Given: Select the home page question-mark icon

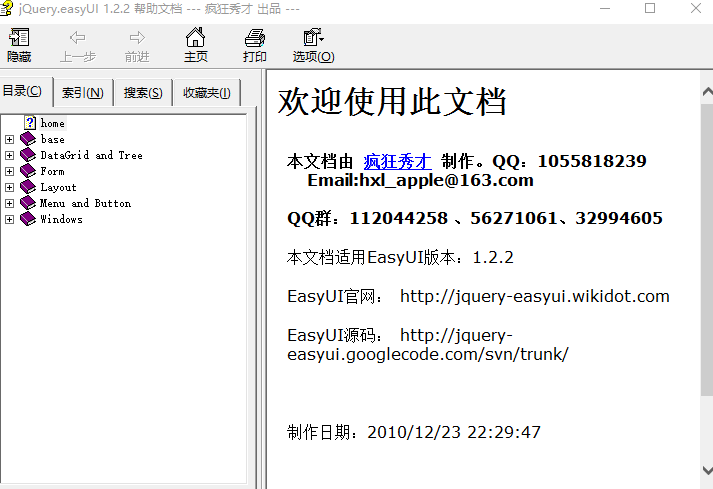Looking at the screenshot, I should (x=30, y=123).
